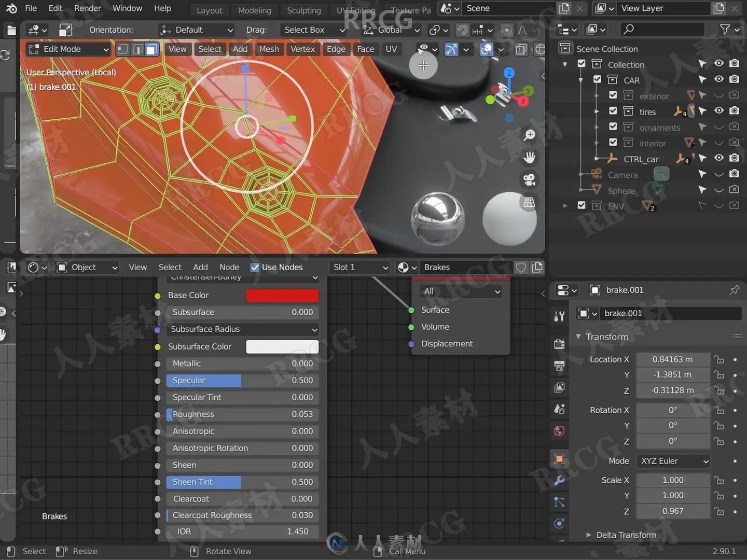
Task: Select edge select mode icon
Action: tap(137, 49)
